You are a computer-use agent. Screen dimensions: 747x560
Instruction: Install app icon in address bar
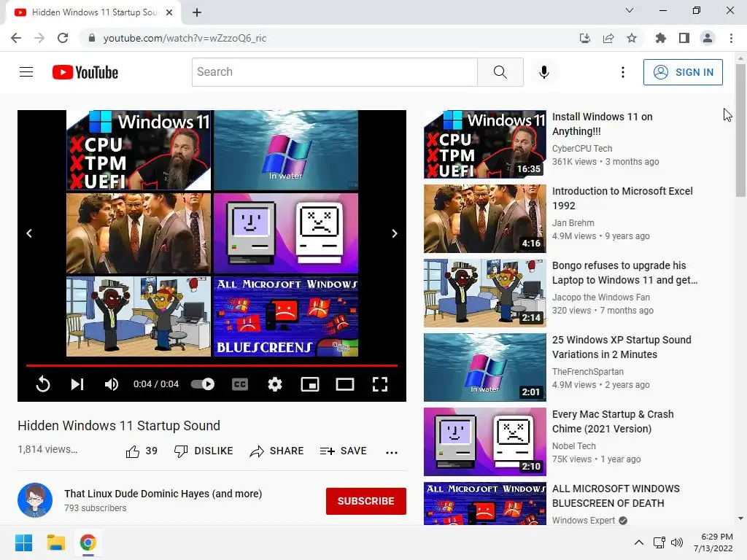[x=584, y=38]
